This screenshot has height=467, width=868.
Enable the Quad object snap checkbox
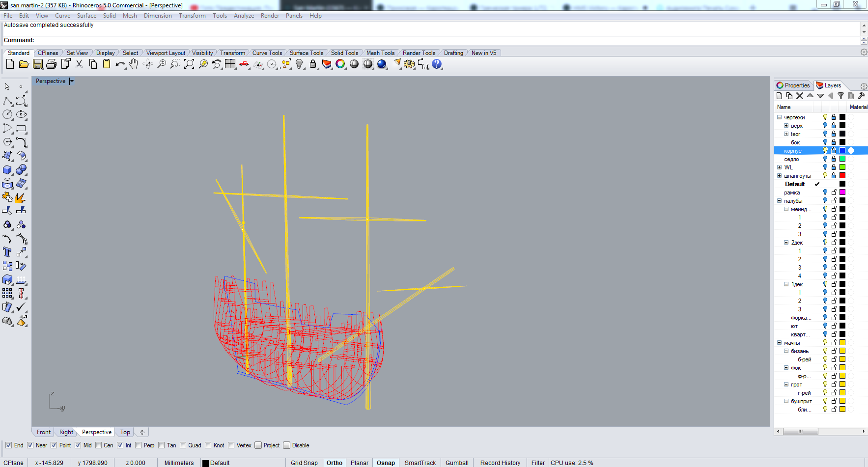pos(183,445)
